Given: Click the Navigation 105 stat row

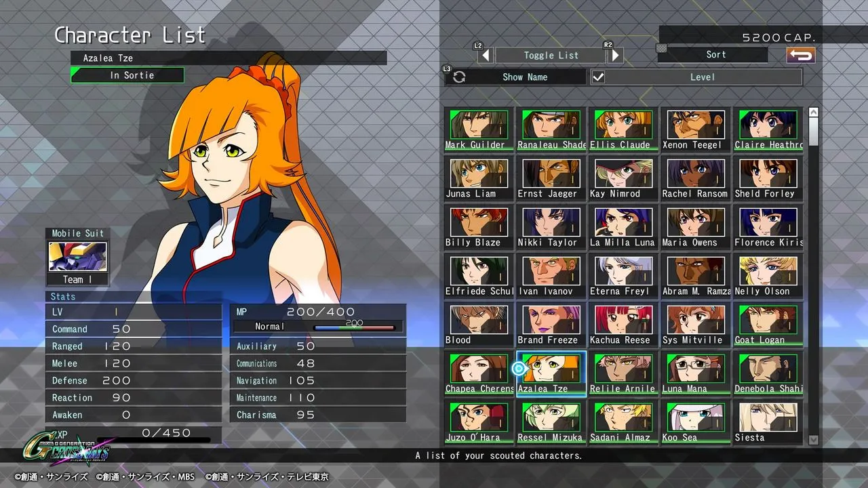Looking at the screenshot, I should [x=318, y=380].
